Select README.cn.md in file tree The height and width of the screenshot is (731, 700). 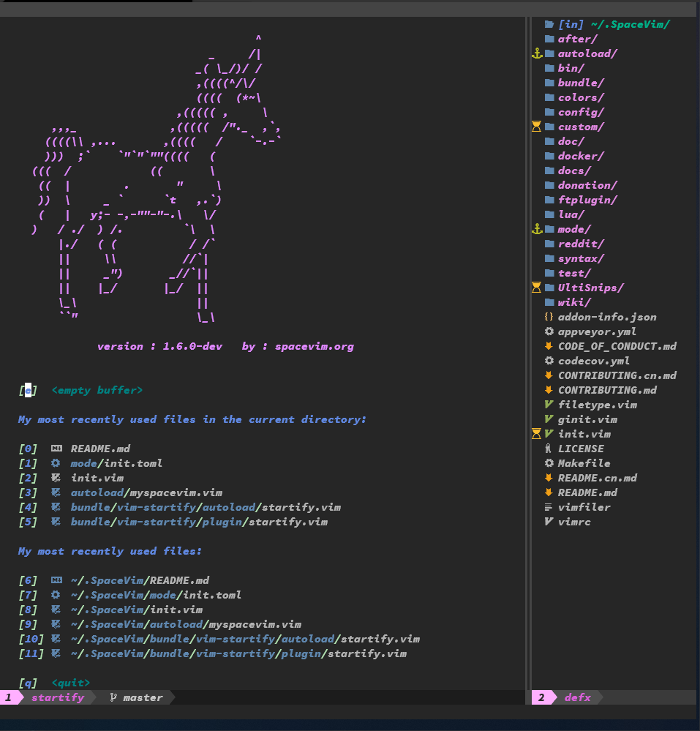(598, 478)
